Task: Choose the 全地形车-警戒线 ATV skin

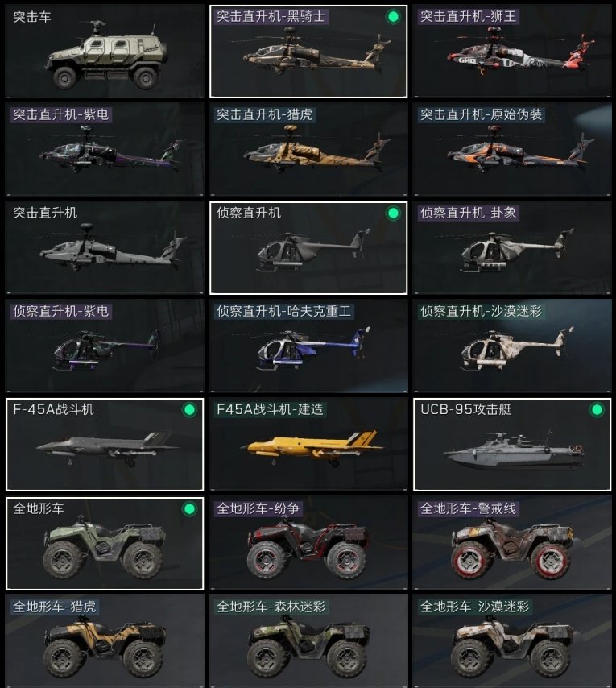Action: [x=511, y=543]
